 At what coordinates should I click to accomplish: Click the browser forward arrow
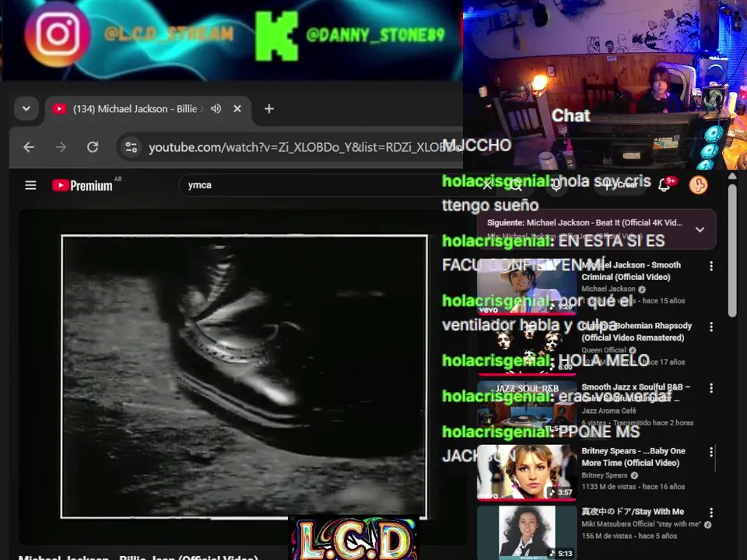click(61, 147)
